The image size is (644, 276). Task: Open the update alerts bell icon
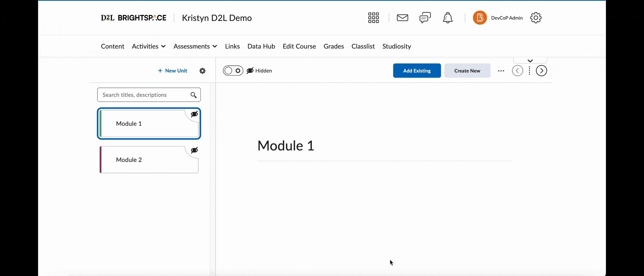coord(447,18)
